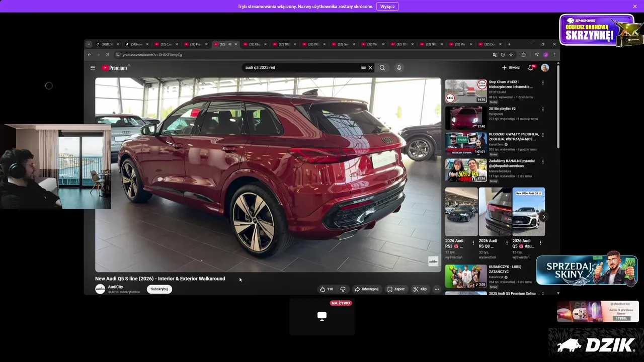644x362 pixels.
Task: Open the translate page icon in address bar
Action: [x=495, y=55]
